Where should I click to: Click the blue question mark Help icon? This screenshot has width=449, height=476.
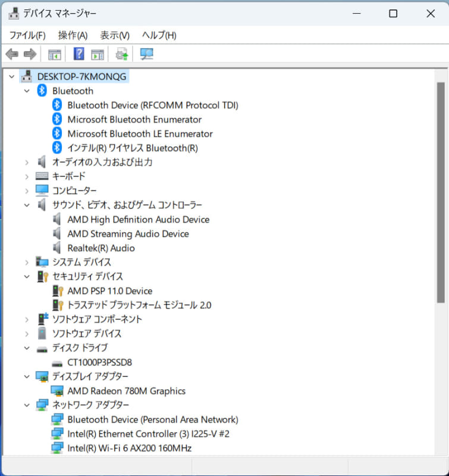[x=79, y=54]
